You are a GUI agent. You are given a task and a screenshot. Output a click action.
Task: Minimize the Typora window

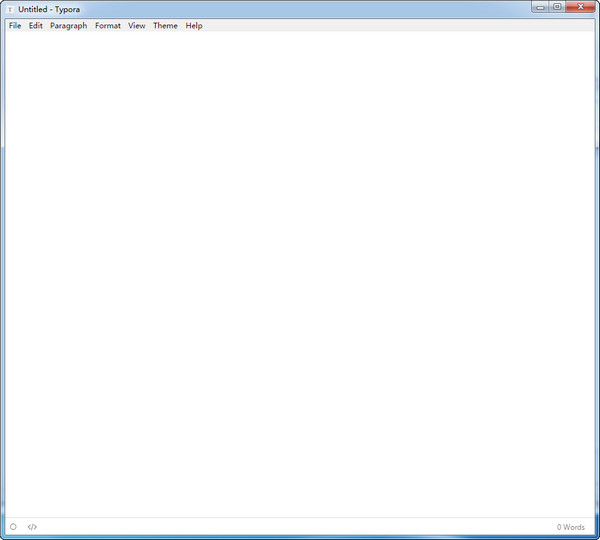(x=541, y=7)
